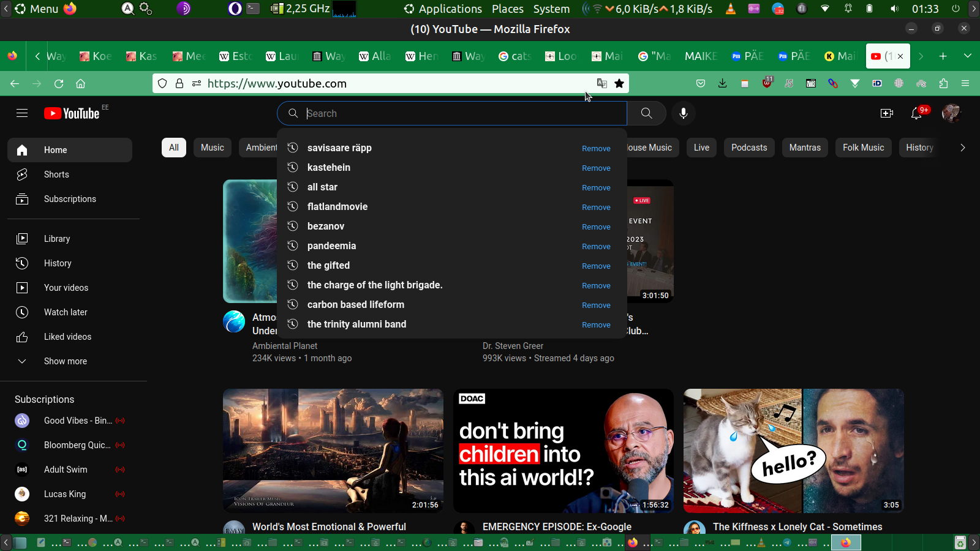This screenshot has width=980, height=551.
Task: Open the Places menu in panel
Action: tap(508, 9)
